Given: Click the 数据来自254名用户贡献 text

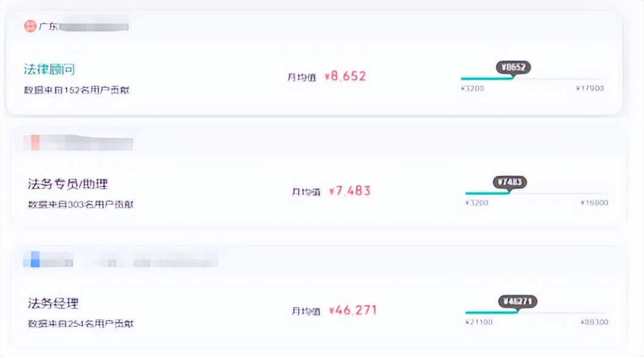Looking at the screenshot, I should [x=81, y=324].
